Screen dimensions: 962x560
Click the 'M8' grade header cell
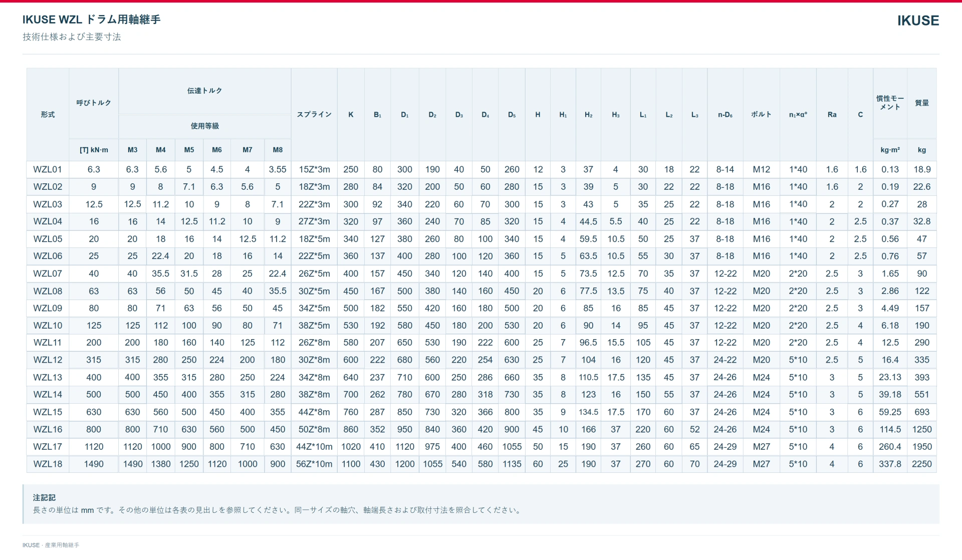(278, 150)
